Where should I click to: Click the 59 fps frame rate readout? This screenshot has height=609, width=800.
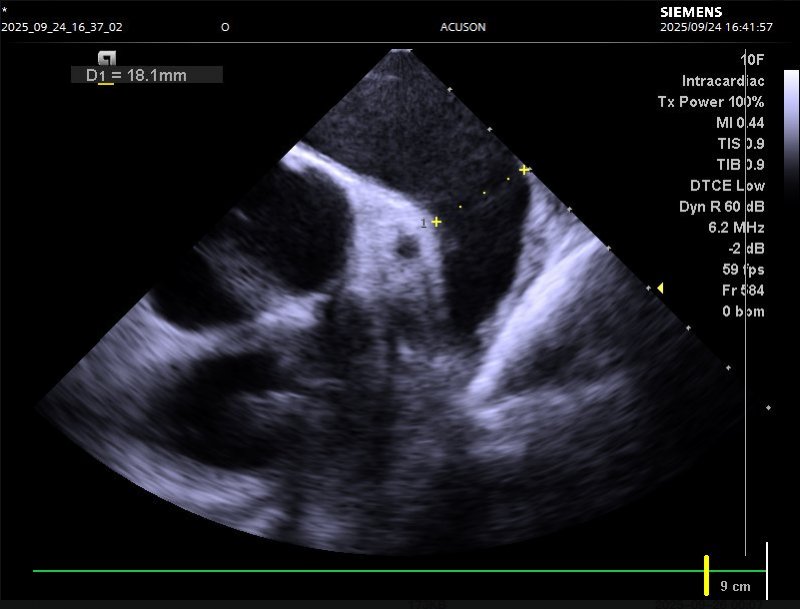[743, 270]
